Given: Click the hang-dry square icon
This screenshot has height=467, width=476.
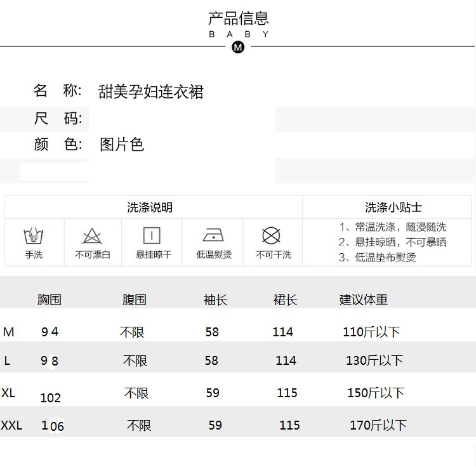Looking at the screenshot, I should pyautogui.click(x=152, y=235).
